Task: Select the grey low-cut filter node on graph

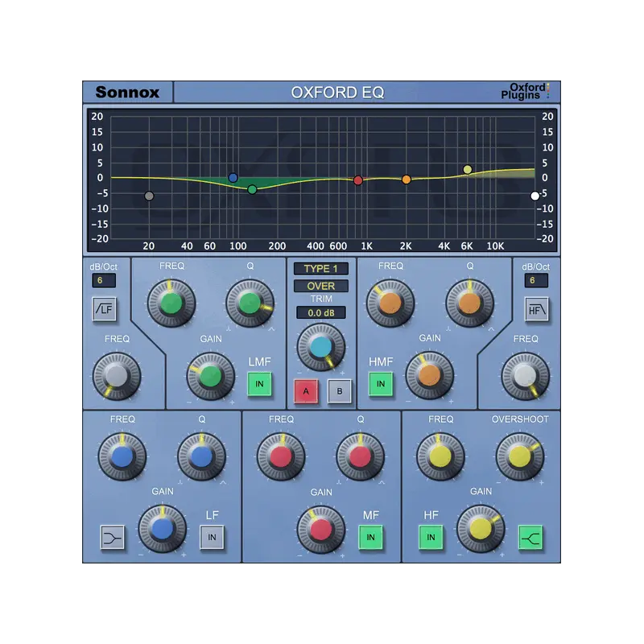Action: (149, 196)
